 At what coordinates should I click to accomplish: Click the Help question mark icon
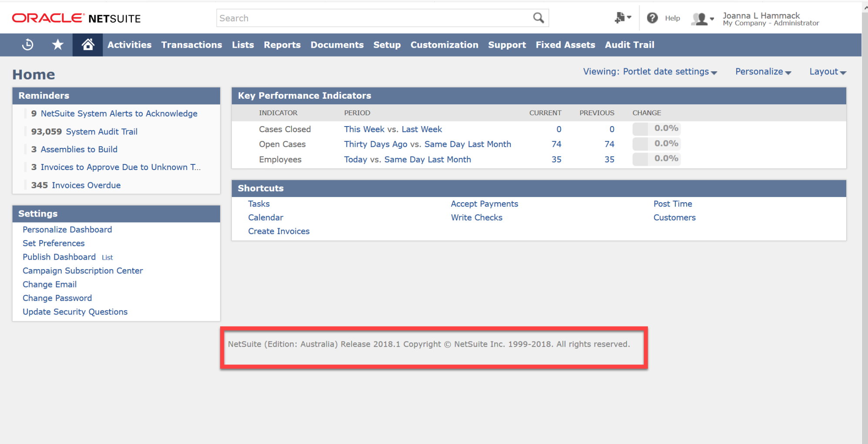point(652,18)
